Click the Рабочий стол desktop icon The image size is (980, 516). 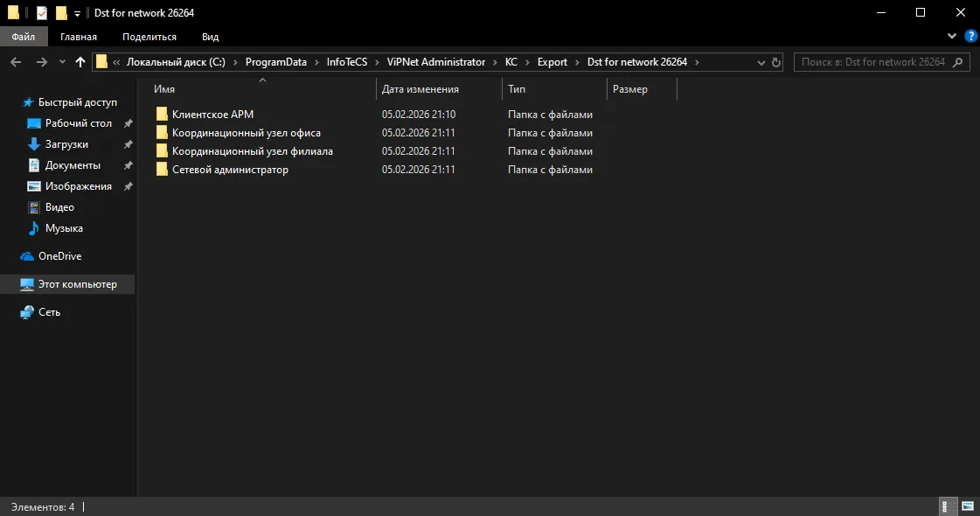click(x=34, y=123)
